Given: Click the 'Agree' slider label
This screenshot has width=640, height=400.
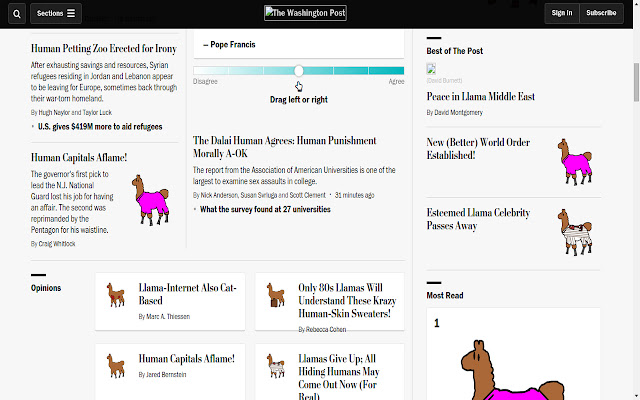Looking at the screenshot, I should pyautogui.click(x=396, y=81).
